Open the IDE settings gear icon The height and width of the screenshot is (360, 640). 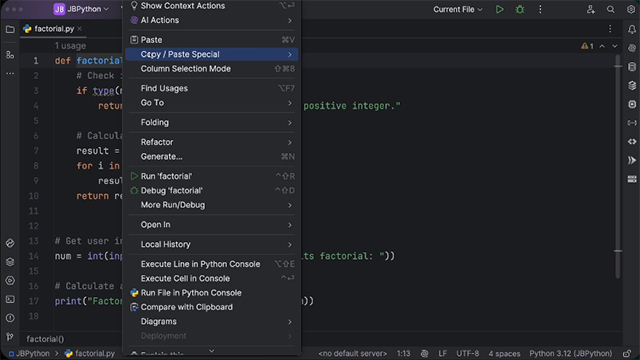(x=631, y=9)
